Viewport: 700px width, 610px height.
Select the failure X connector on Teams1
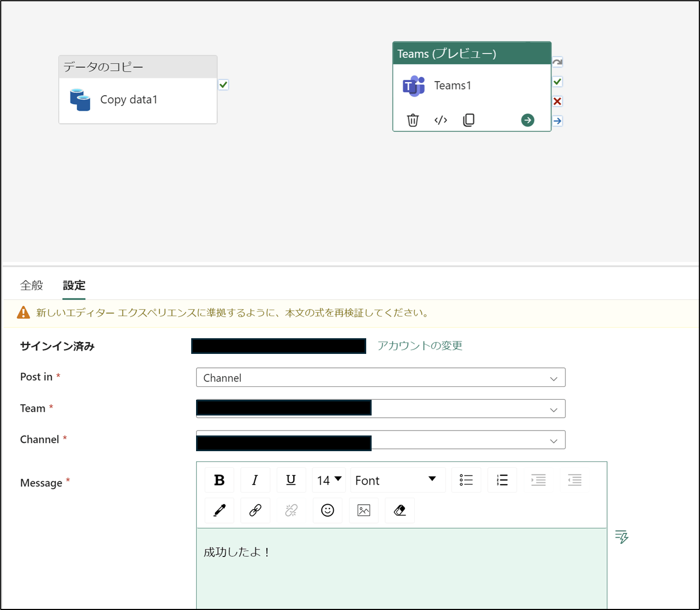pos(557,101)
